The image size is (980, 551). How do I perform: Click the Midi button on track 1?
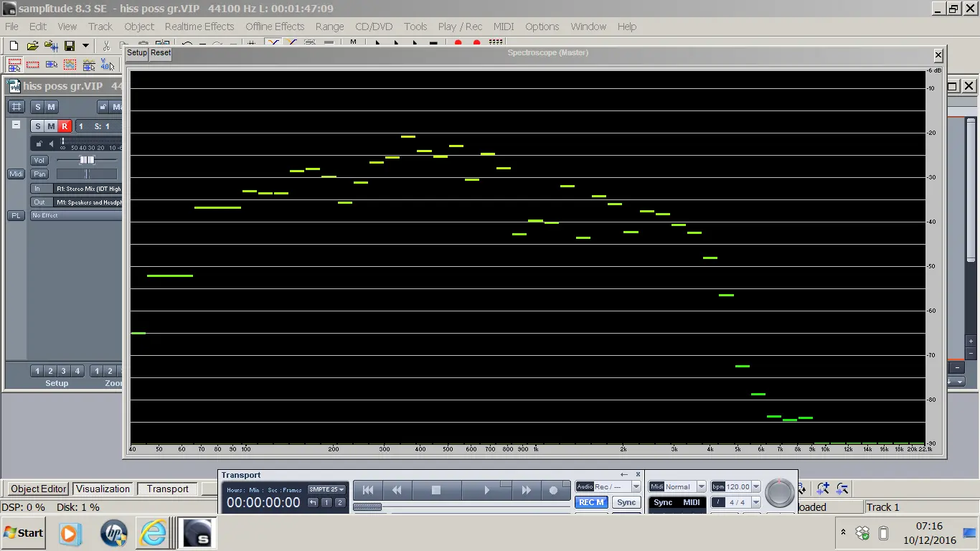click(16, 174)
